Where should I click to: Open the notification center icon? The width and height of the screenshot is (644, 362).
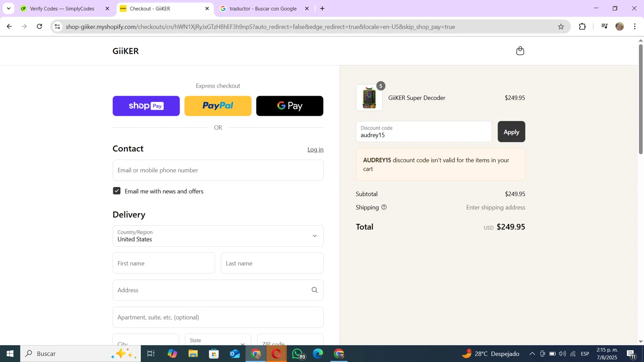[x=632, y=354]
